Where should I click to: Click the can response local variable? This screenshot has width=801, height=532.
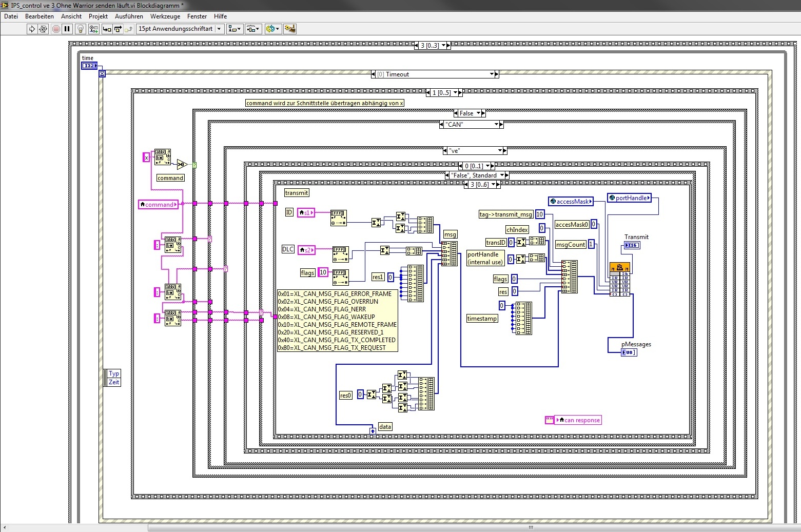578,420
